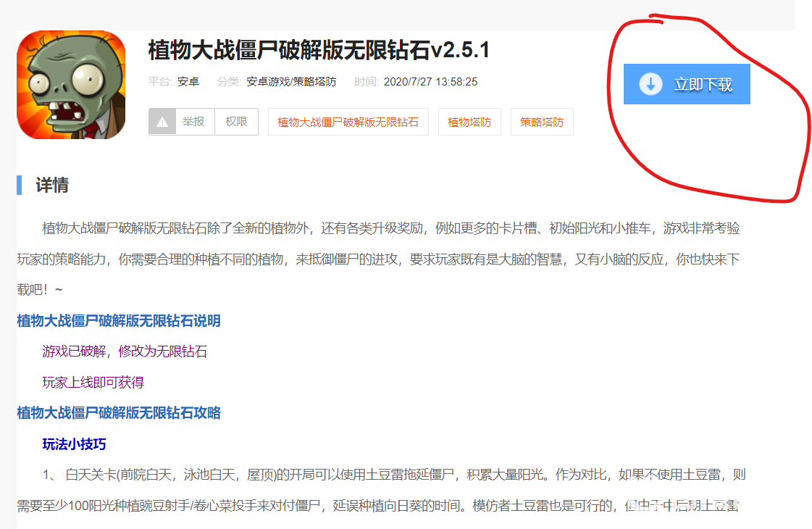The height and width of the screenshot is (529, 812).
Task: Open the 植物塔防 tag link
Action: (469, 122)
